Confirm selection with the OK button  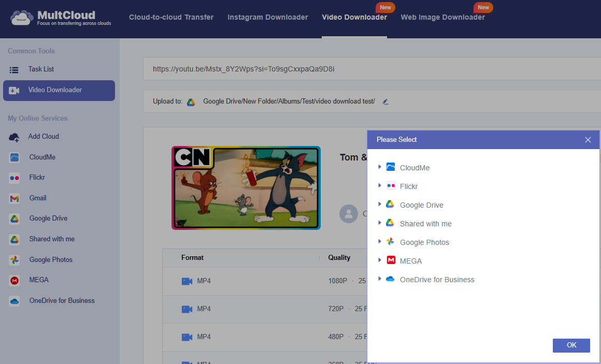point(571,345)
